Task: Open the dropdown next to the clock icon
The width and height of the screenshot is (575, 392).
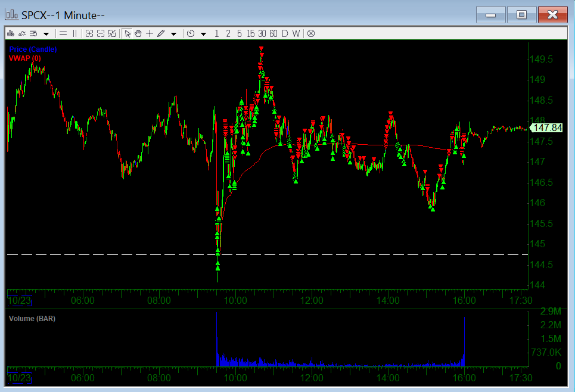Action: click(204, 34)
